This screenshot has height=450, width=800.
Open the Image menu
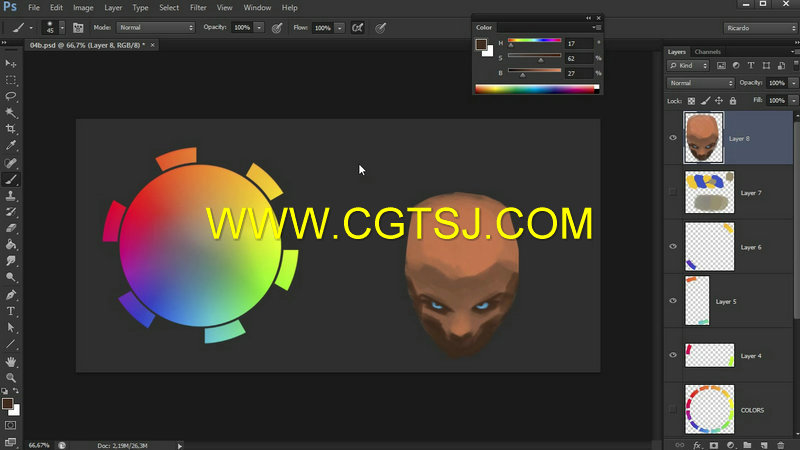point(83,8)
